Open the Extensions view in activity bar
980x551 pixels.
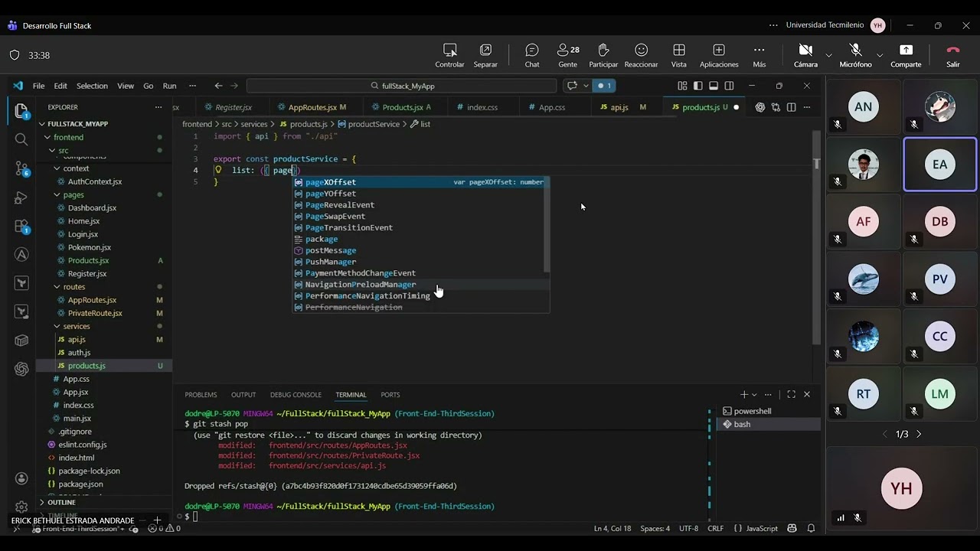[21, 227]
